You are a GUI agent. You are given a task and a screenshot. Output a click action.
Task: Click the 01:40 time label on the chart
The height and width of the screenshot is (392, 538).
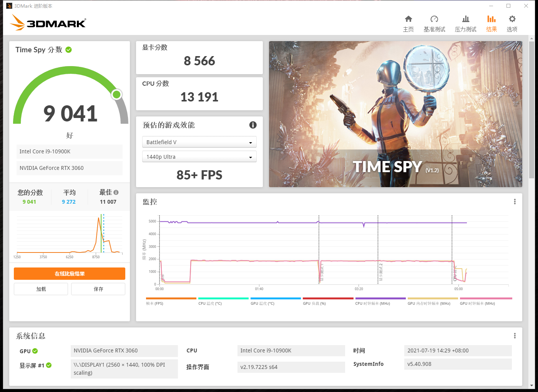pyautogui.click(x=259, y=289)
